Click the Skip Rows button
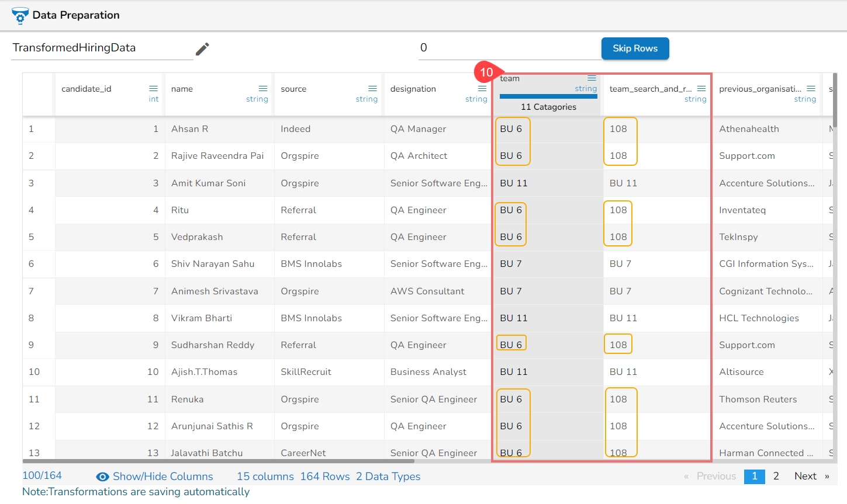The image size is (847, 504). (635, 48)
